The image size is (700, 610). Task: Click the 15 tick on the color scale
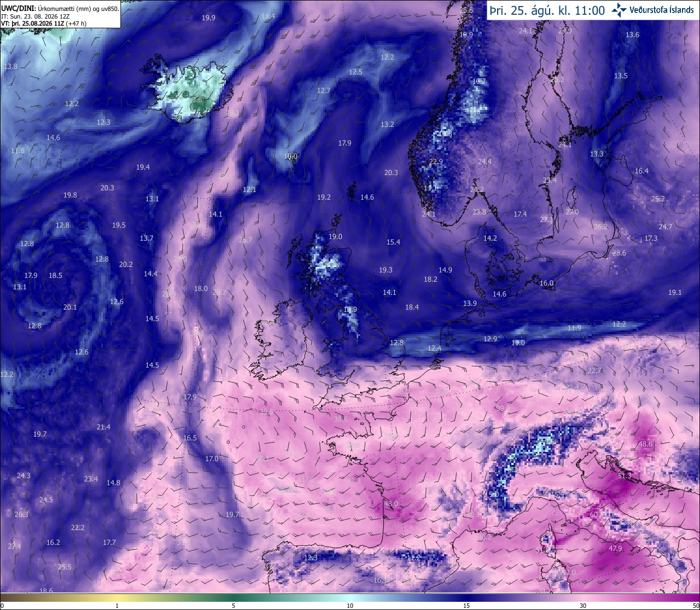466,606
